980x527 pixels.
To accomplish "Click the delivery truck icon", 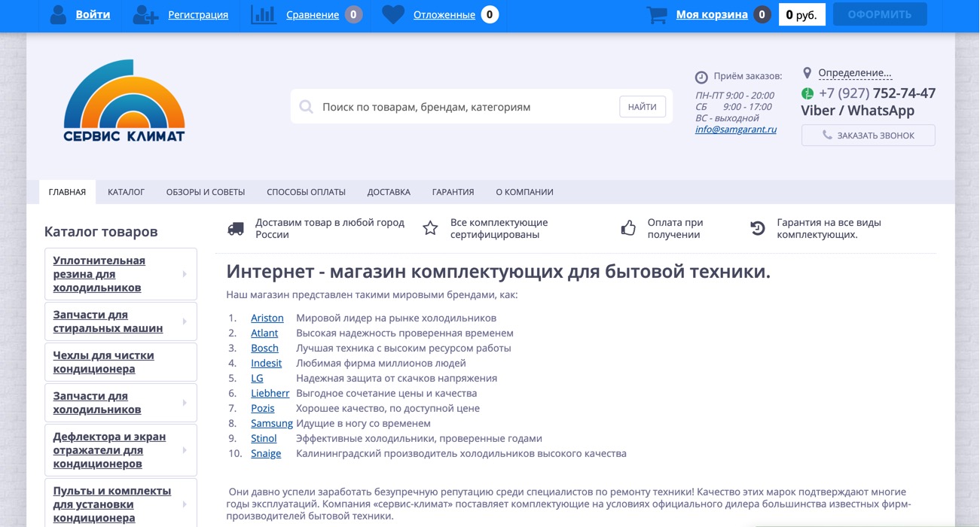I will click(236, 228).
